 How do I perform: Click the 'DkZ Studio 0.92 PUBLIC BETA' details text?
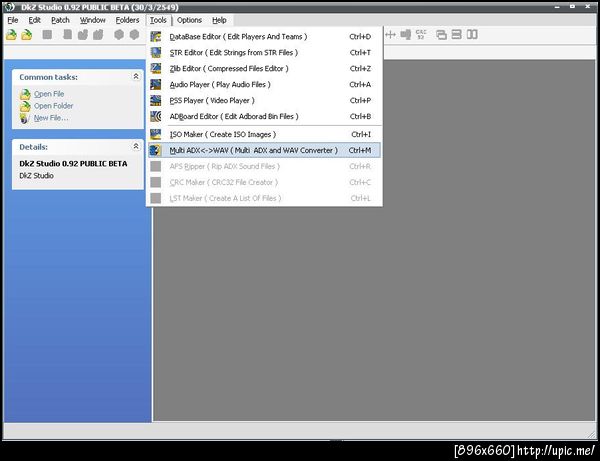click(x=73, y=163)
